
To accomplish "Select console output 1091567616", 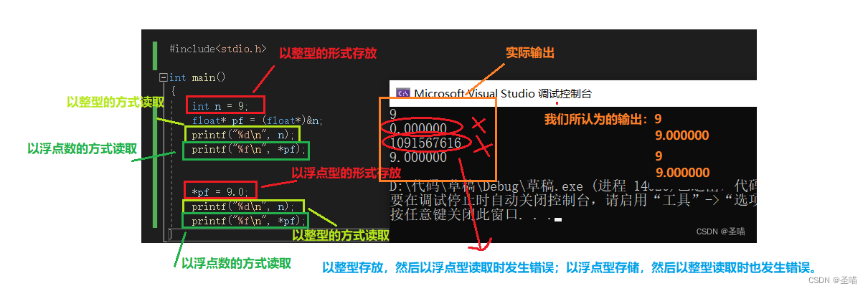I will [425, 142].
